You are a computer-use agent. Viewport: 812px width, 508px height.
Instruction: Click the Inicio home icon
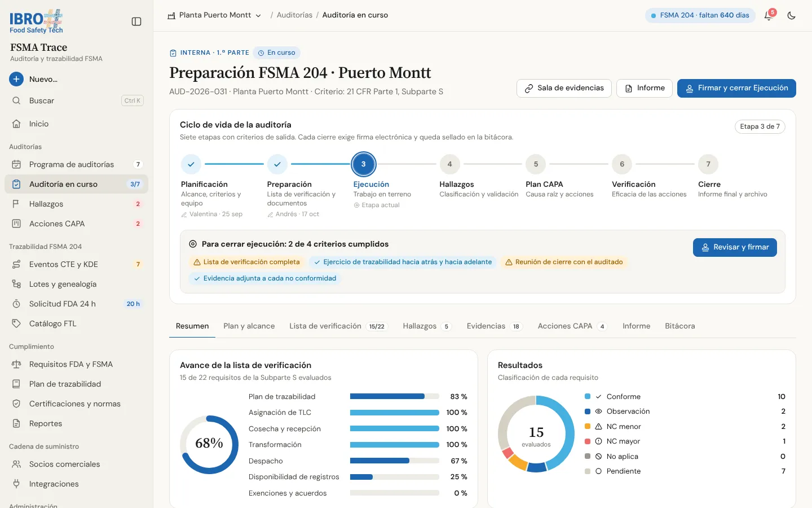[16, 124]
